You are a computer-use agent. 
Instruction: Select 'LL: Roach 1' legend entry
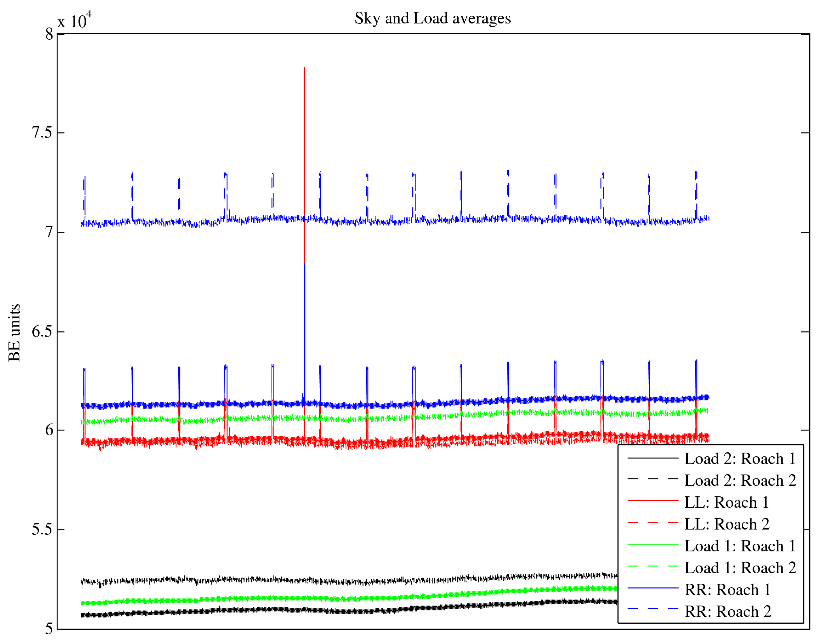tap(726, 502)
